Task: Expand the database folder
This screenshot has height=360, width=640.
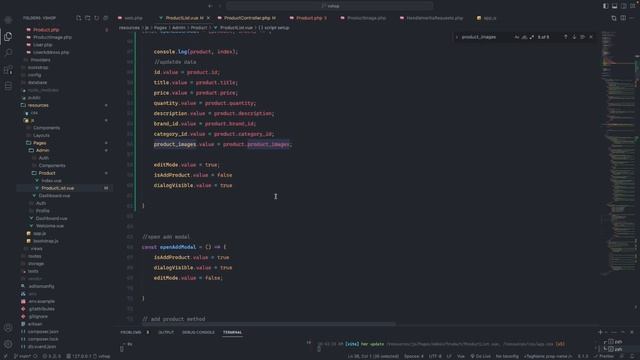Action: click(x=37, y=82)
